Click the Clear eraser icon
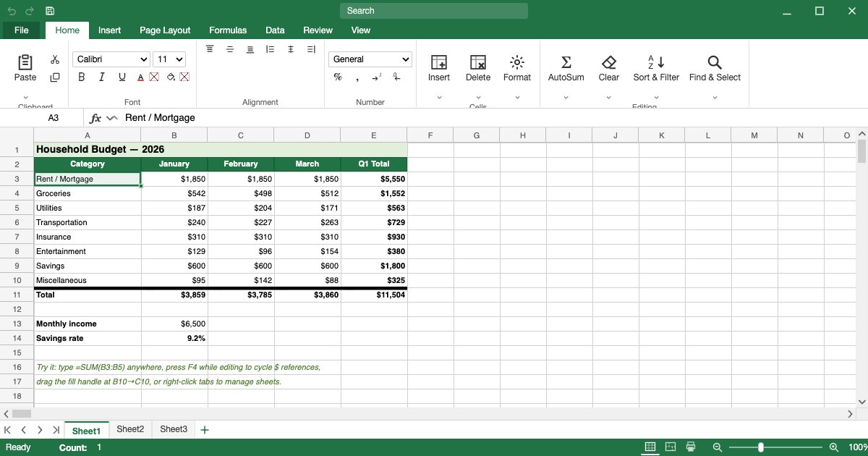The image size is (868, 456). (609, 62)
